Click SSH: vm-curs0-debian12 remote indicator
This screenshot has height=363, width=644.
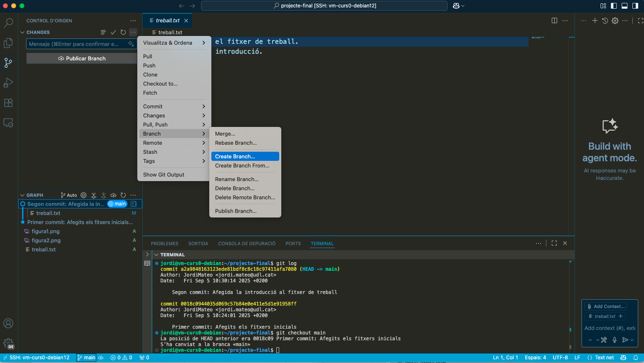click(36, 358)
